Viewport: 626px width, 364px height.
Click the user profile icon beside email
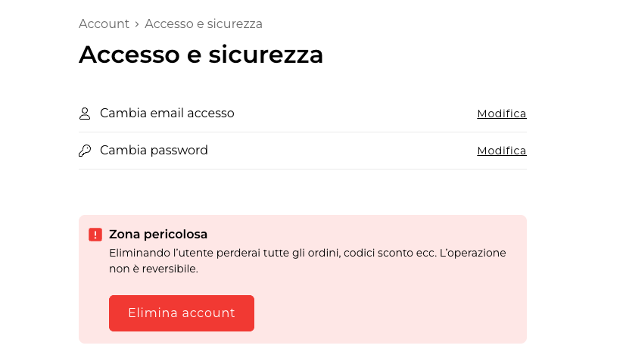click(85, 114)
